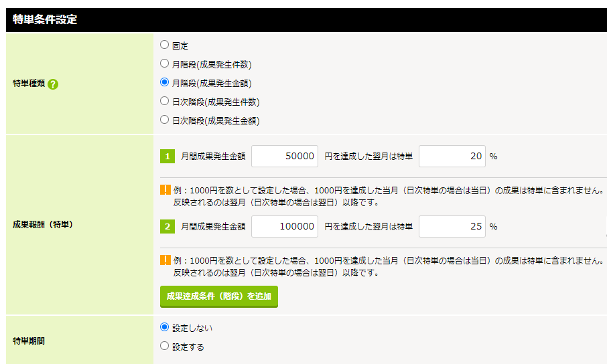
Task: Focus the tier 2 amount field showing 100000
Action: (285, 227)
